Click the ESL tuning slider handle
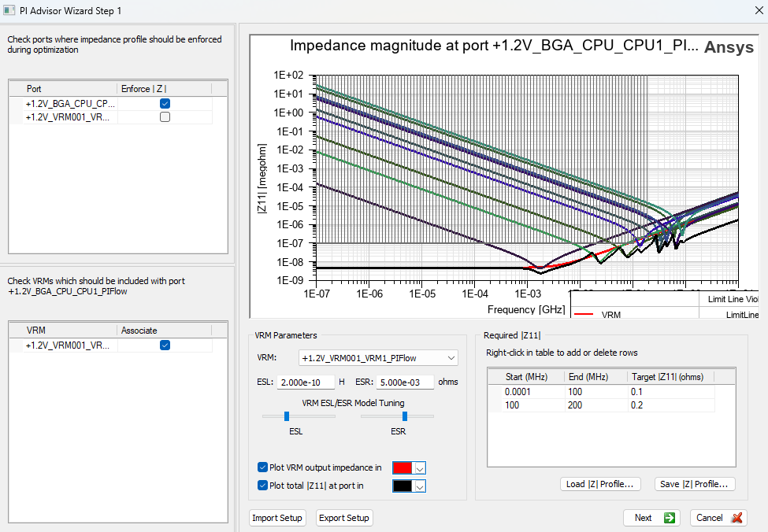768x532 pixels. click(286, 416)
